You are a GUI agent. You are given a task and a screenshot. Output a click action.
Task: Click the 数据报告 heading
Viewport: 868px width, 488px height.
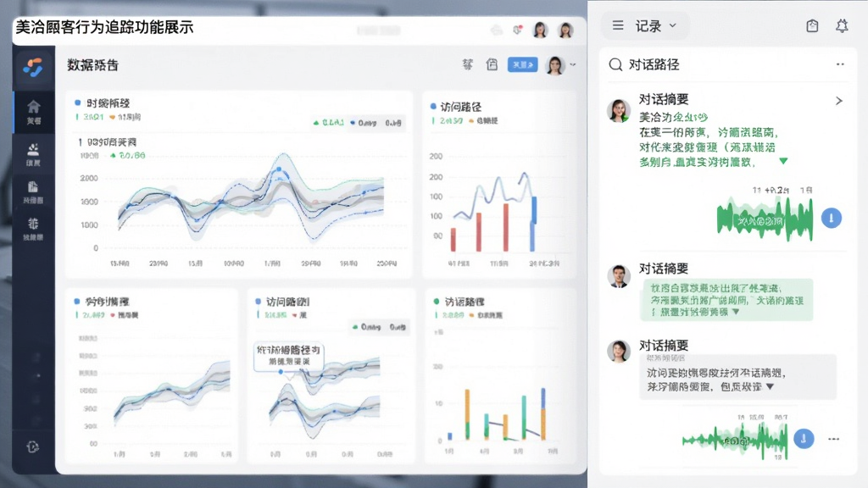point(93,65)
